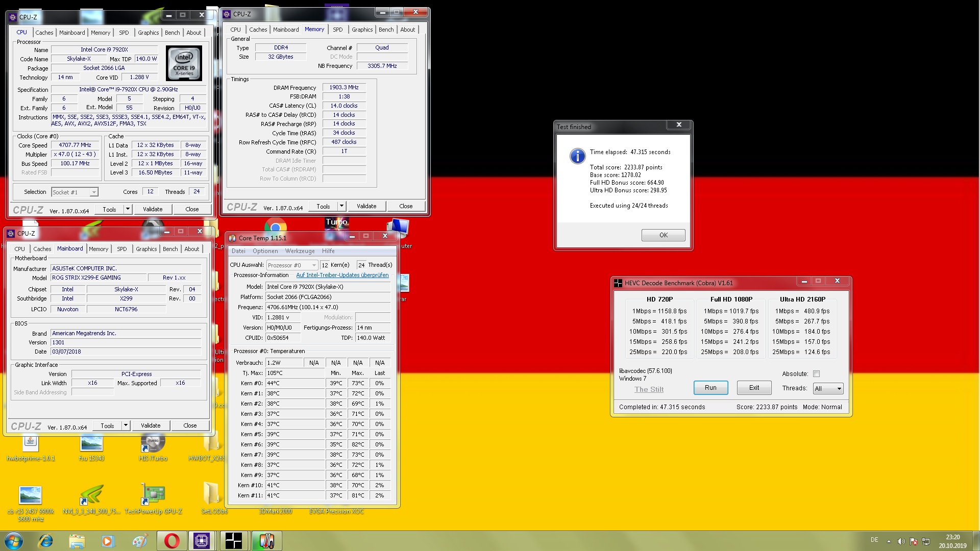Switch to HEVC Benchmark taskbar icon
The height and width of the screenshot is (551, 980).
click(234, 541)
